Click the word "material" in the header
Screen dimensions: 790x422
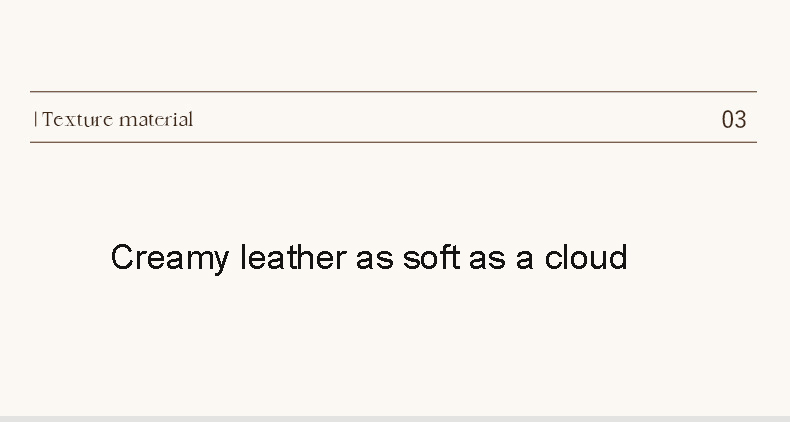tap(156, 120)
